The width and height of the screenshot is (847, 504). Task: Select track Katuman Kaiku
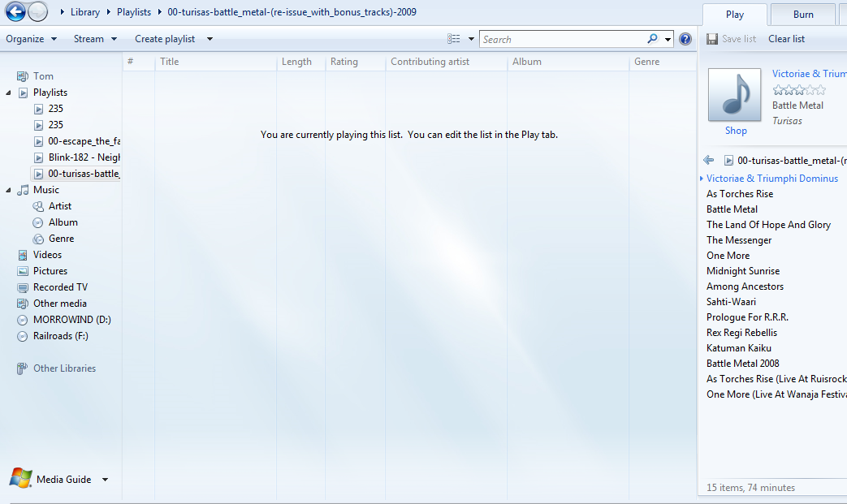pyautogui.click(x=738, y=348)
